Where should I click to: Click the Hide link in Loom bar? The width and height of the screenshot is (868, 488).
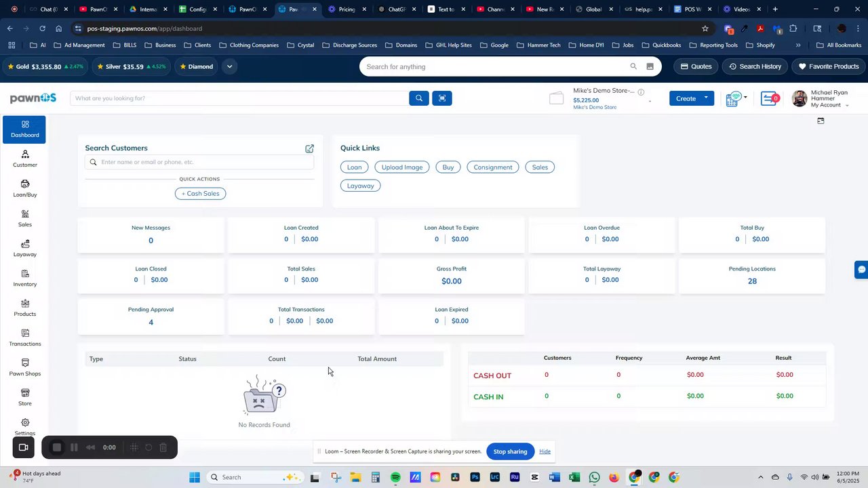point(545,451)
